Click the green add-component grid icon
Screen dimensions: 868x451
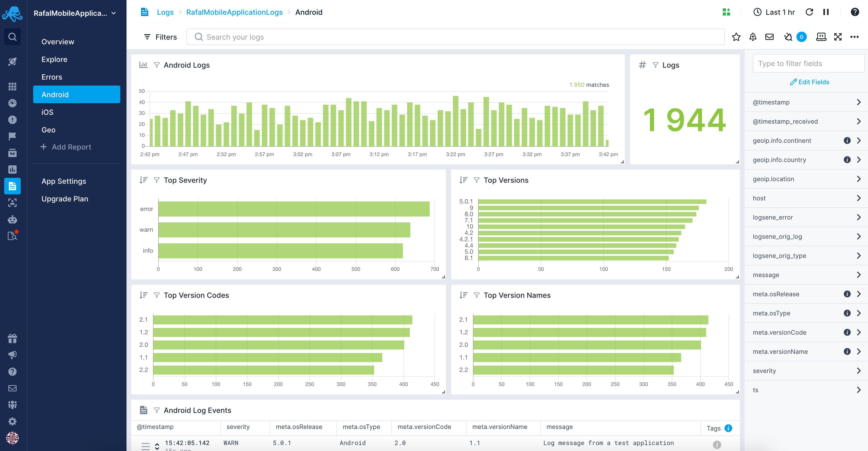tap(726, 12)
